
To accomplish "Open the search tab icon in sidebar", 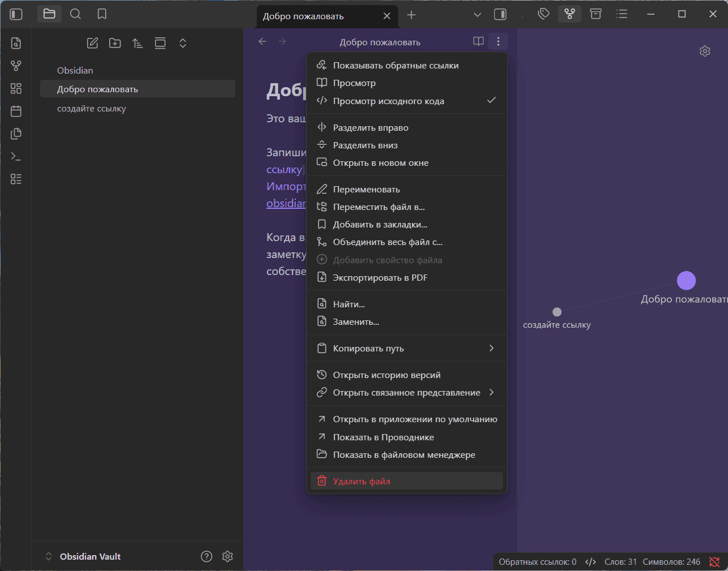I will (75, 14).
